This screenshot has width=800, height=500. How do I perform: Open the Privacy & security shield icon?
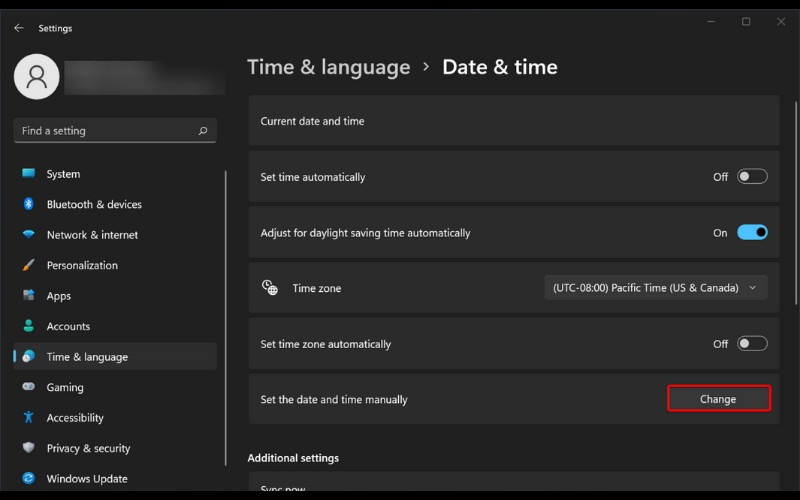point(29,447)
